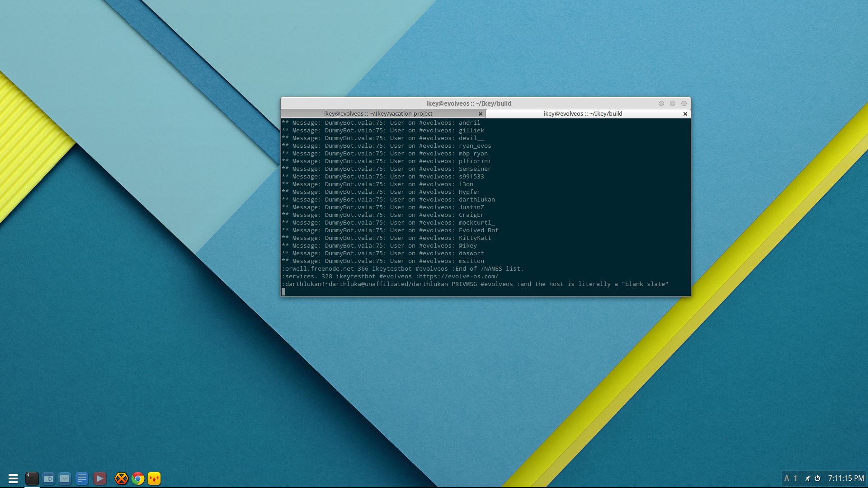Click 'darthlukan' in the user list
The width and height of the screenshot is (868, 488).
coord(476,200)
